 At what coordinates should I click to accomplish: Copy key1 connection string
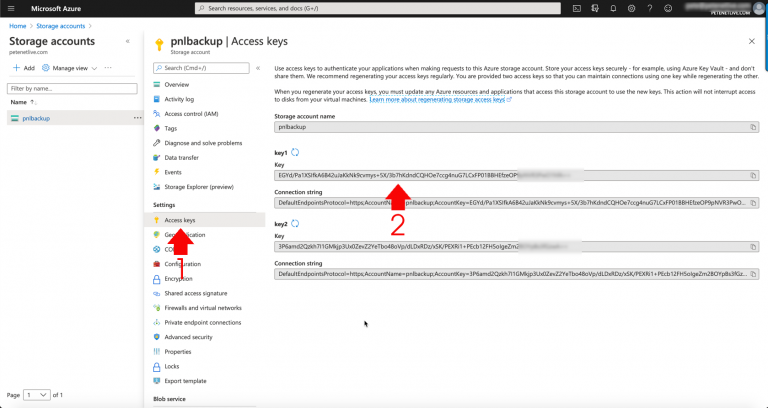(x=753, y=203)
